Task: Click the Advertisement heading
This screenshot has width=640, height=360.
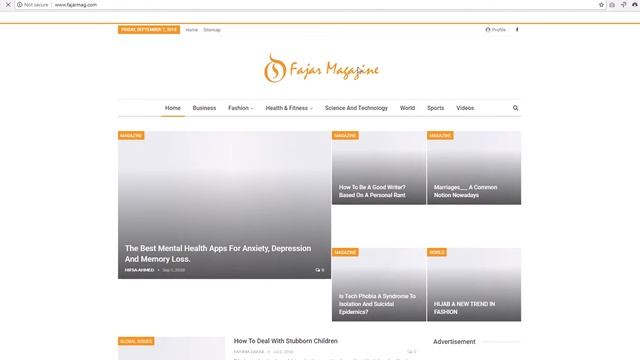Action: click(454, 342)
